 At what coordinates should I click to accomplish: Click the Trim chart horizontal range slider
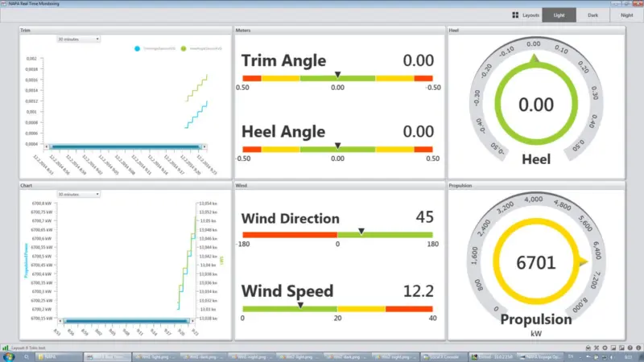pyautogui.click(x=126, y=146)
